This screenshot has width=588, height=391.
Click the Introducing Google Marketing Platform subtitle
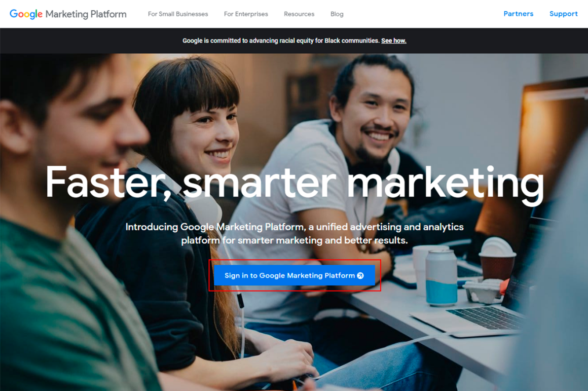pyautogui.click(x=295, y=233)
